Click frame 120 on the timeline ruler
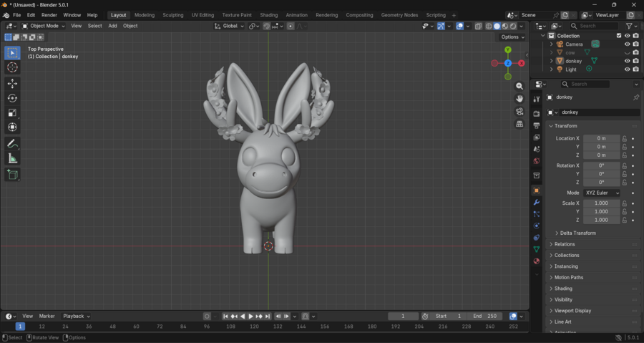The height and width of the screenshot is (343, 644). pyautogui.click(x=254, y=327)
